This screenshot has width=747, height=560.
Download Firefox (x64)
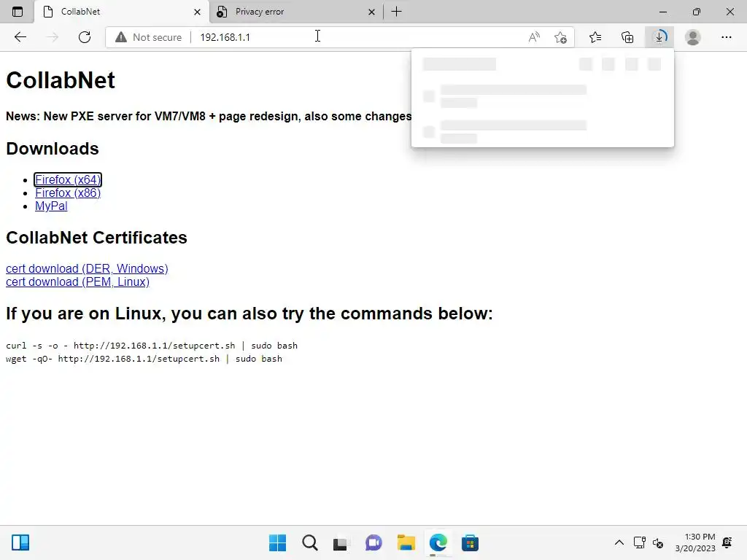pyautogui.click(x=68, y=179)
